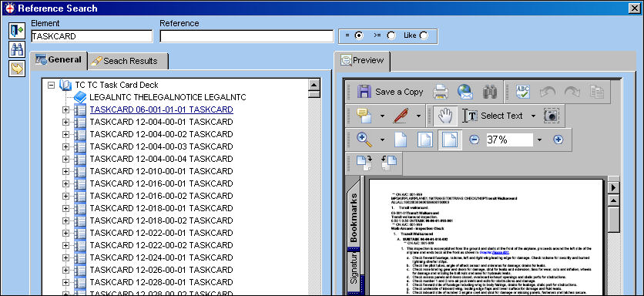Click the email globe icon in preview toolbar

(465, 92)
